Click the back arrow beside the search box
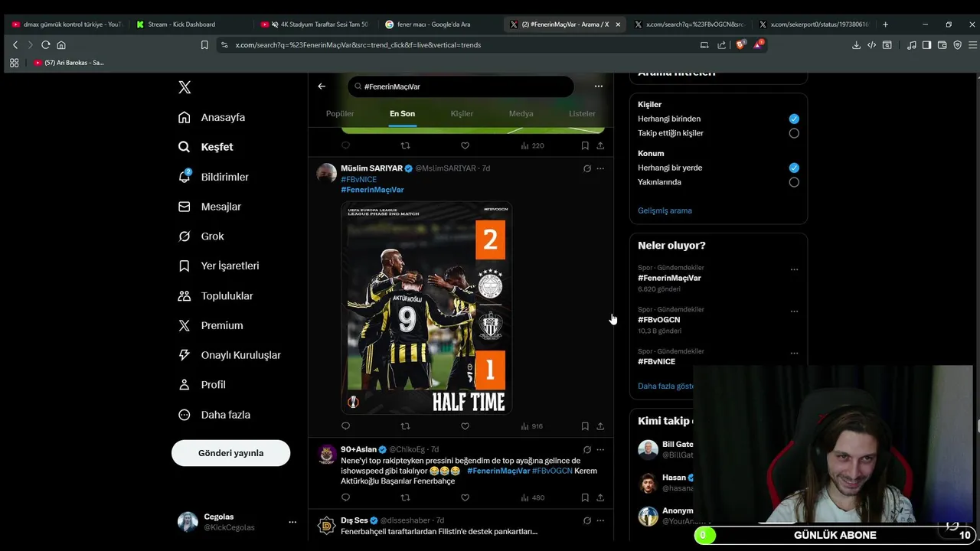The image size is (980, 551). (x=322, y=86)
